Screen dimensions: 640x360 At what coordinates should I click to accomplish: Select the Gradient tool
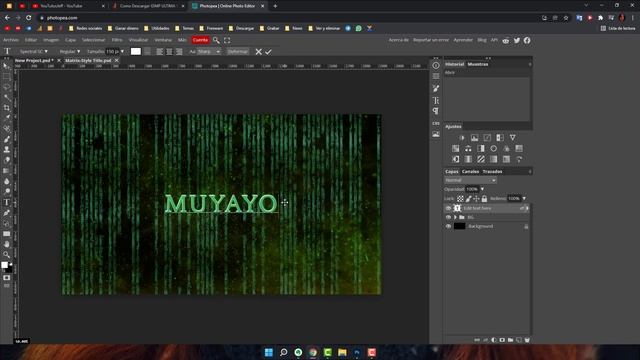coord(6,171)
